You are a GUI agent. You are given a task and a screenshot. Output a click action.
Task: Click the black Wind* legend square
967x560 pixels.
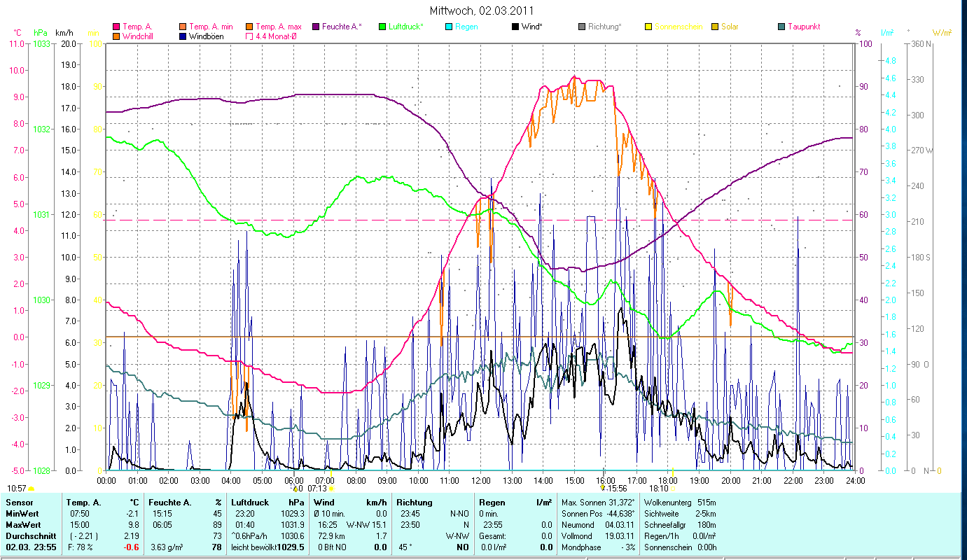pyautogui.click(x=515, y=27)
